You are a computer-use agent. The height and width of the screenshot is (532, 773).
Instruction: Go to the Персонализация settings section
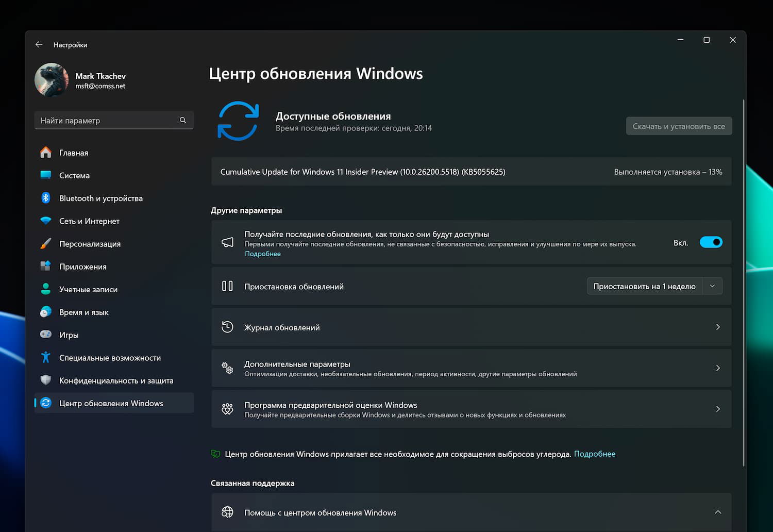(x=90, y=244)
